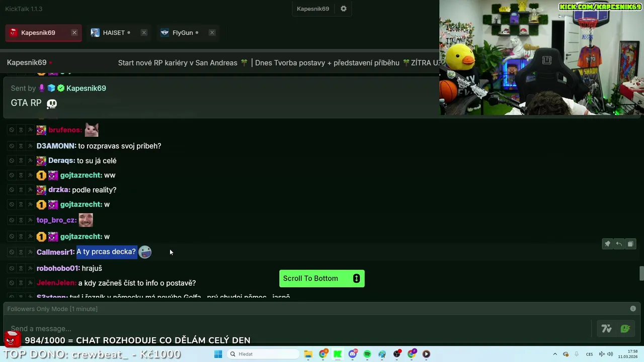The height and width of the screenshot is (362, 644).
Task: Open Discord from the taskbar
Action: click(x=353, y=354)
